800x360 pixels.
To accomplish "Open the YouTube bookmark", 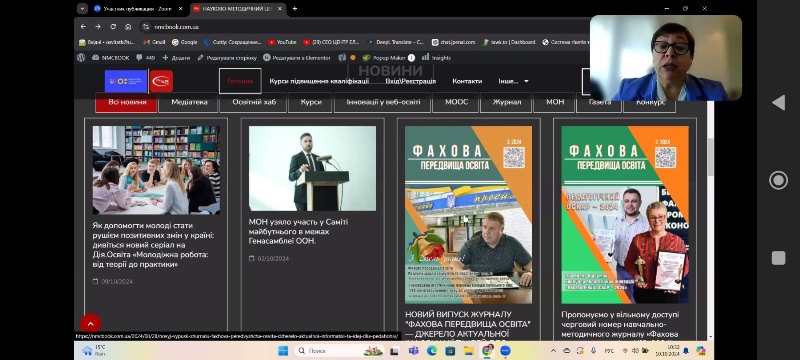I will pyautogui.click(x=282, y=42).
